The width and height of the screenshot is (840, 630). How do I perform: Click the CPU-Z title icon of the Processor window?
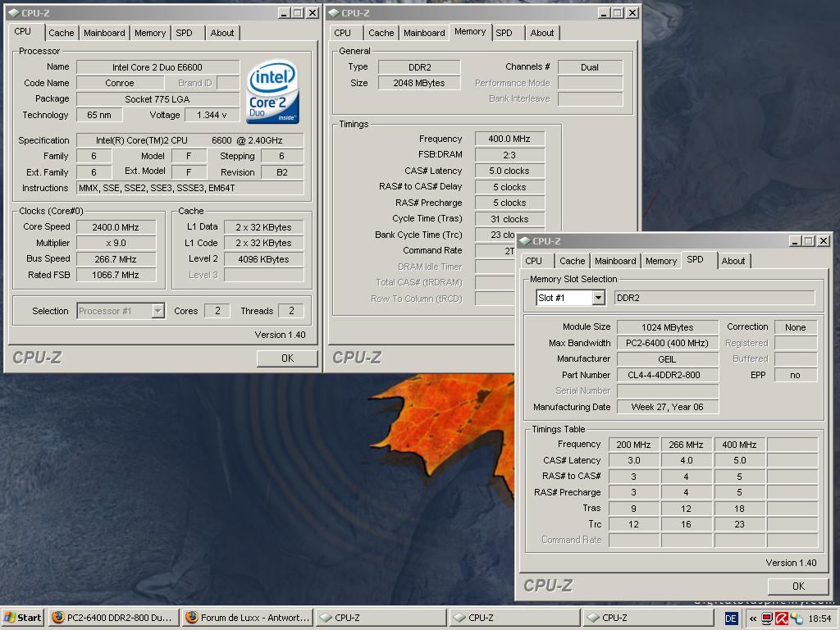pyautogui.click(x=14, y=13)
